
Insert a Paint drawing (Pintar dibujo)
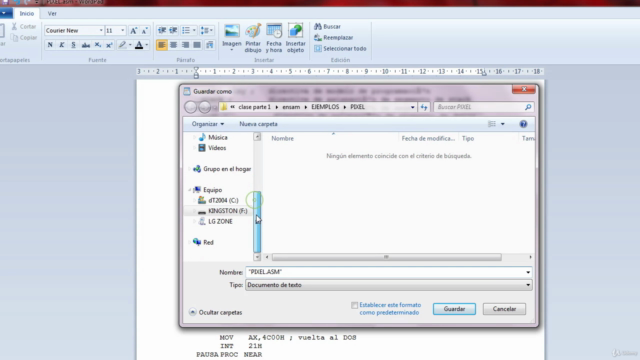coord(253,38)
